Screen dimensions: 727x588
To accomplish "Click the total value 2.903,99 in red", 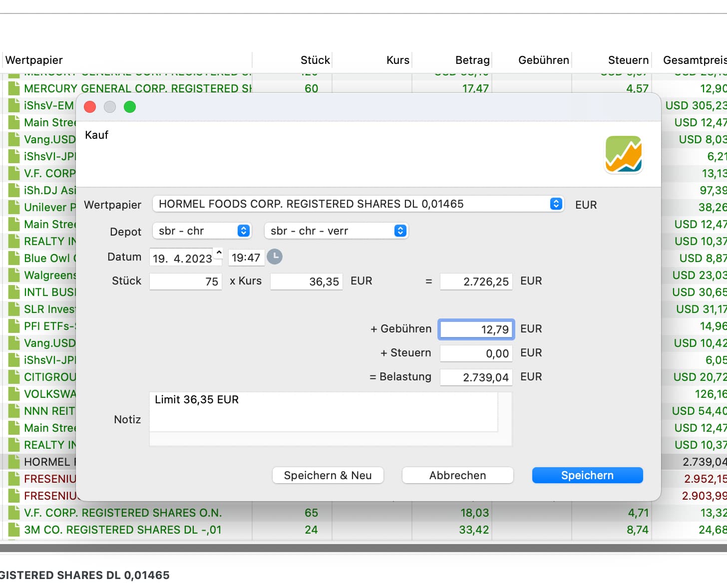I will tap(704, 496).
